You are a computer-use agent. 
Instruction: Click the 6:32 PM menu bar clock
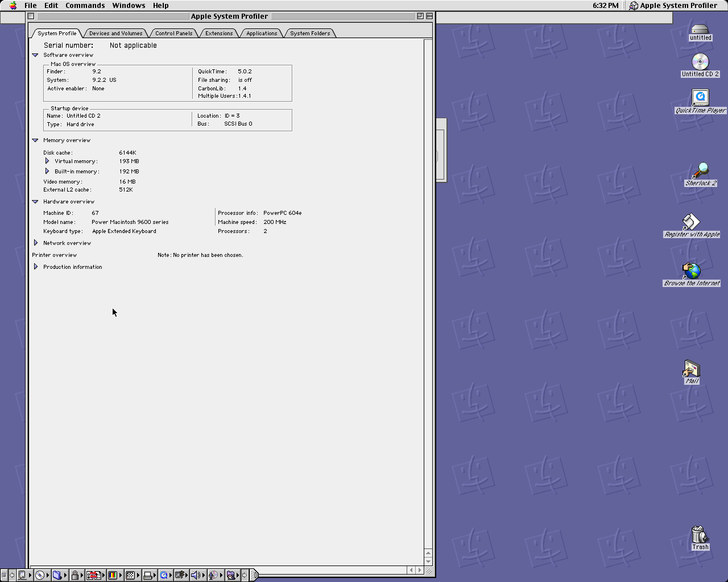coord(605,5)
